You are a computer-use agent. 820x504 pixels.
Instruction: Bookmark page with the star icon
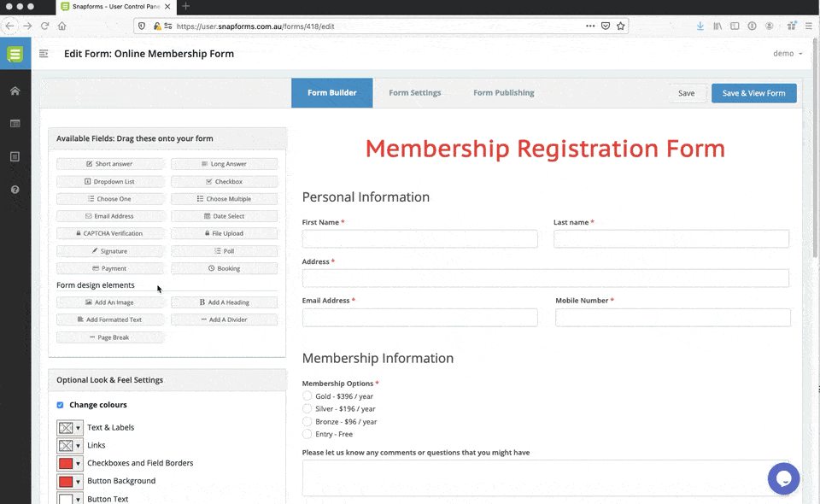[621, 26]
